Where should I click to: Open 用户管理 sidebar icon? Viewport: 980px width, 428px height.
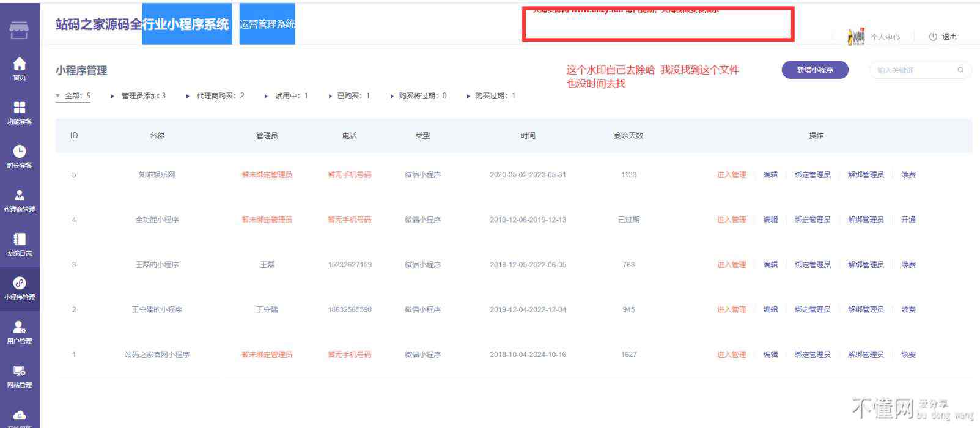20,327
